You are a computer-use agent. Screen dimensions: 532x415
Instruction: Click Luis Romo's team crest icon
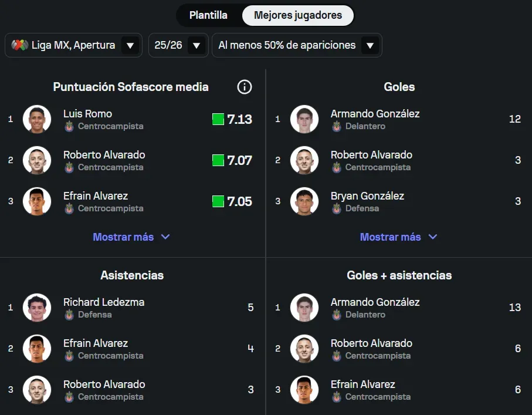tap(69, 126)
